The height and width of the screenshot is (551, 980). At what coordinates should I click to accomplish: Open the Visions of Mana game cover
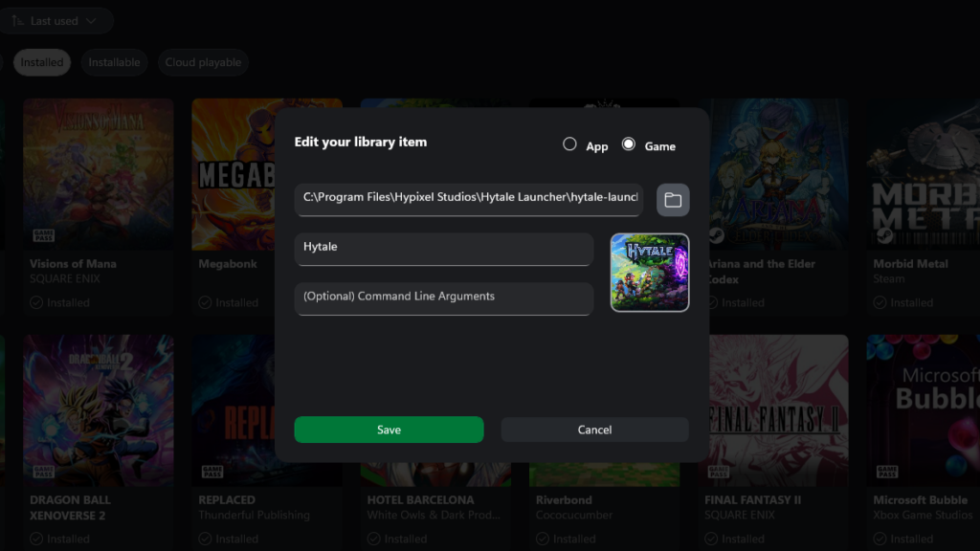(99, 174)
